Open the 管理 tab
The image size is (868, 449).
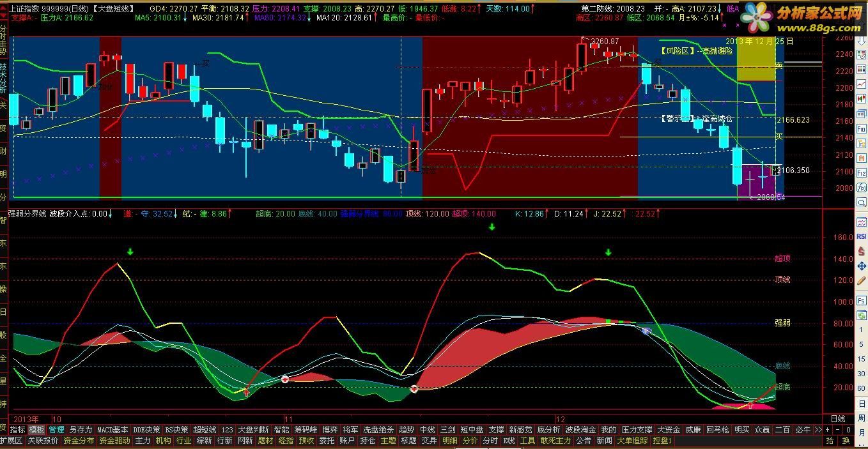(57, 430)
